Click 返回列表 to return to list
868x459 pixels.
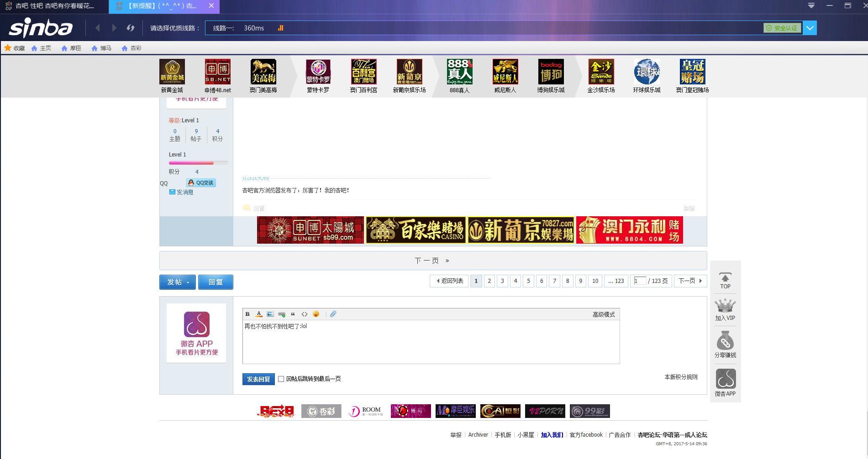coord(449,281)
